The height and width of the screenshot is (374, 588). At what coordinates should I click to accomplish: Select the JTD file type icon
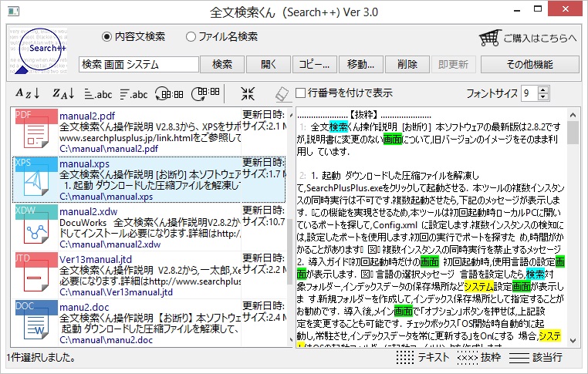[36, 272]
